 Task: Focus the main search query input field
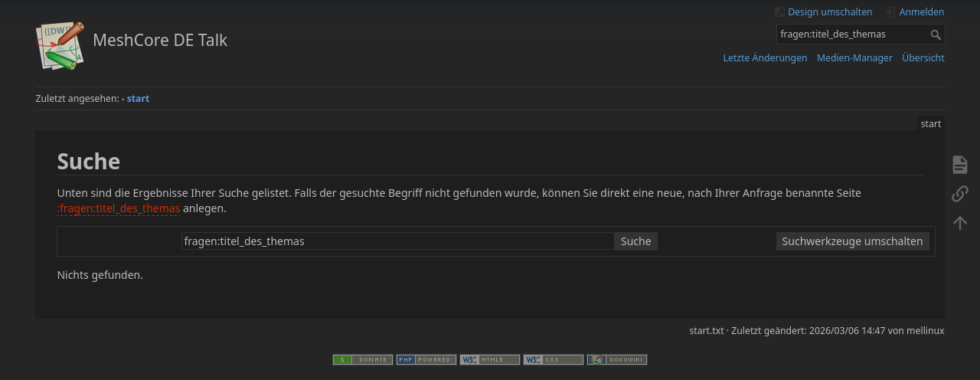(x=397, y=241)
